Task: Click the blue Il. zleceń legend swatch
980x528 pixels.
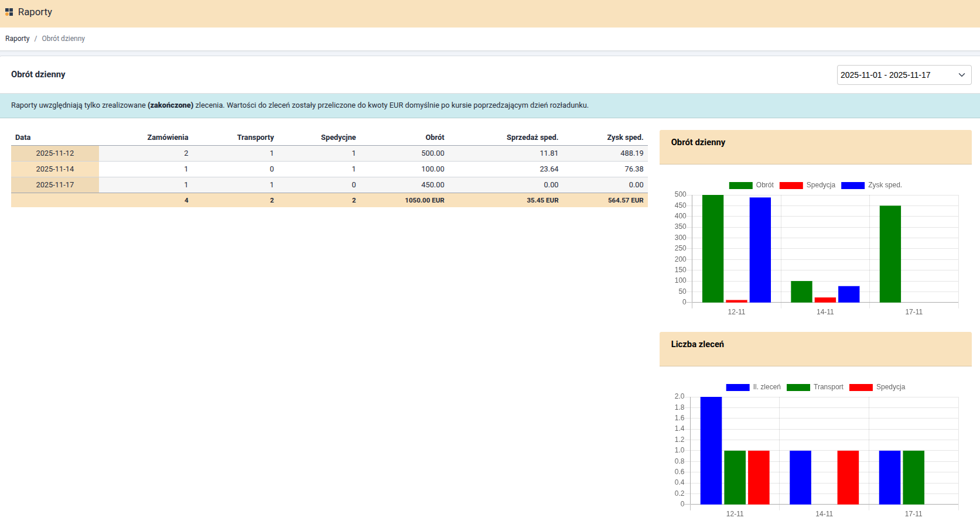Action: point(737,387)
